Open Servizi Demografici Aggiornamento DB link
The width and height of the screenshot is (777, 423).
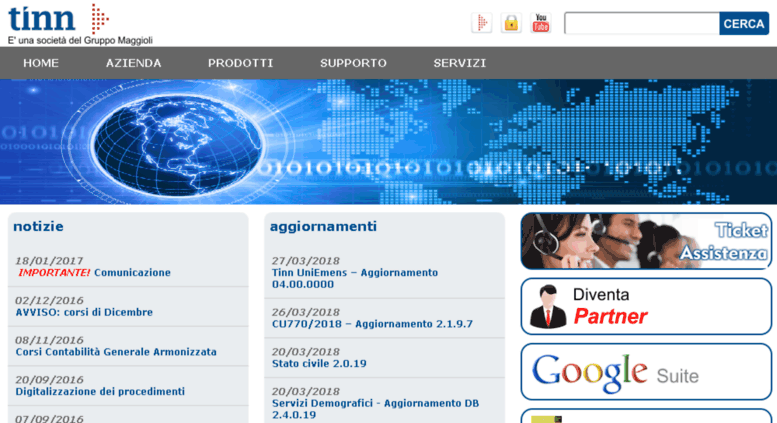[375, 409]
